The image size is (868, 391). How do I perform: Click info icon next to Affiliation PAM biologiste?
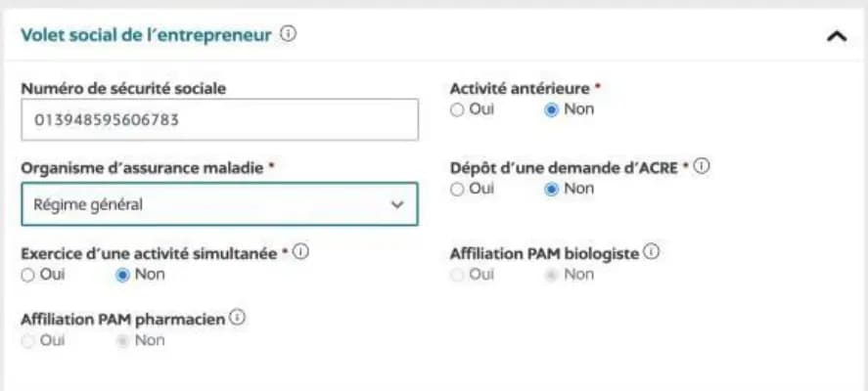651,252
